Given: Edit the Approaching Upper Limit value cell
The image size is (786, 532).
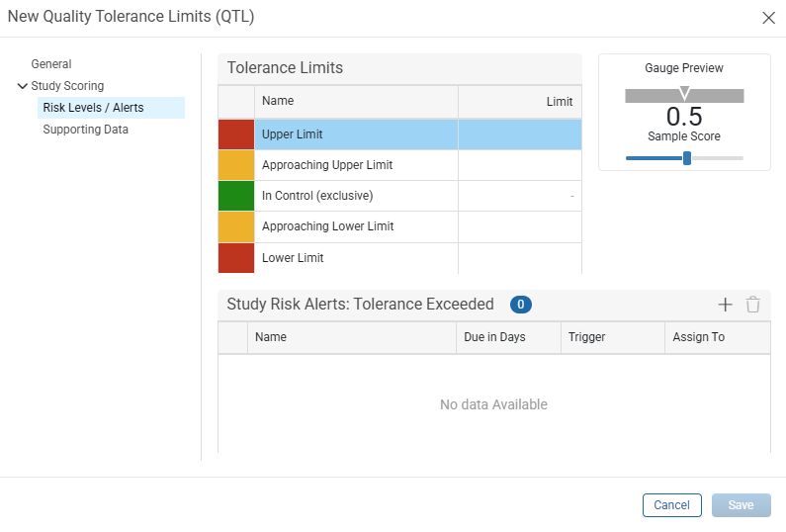Looking at the screenshot, I should pos(520,165).
